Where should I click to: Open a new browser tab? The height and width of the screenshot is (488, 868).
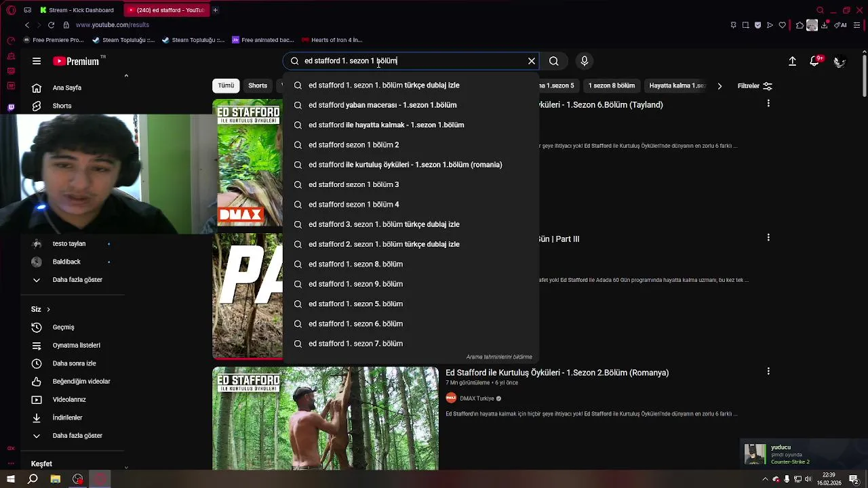(216, 10)
